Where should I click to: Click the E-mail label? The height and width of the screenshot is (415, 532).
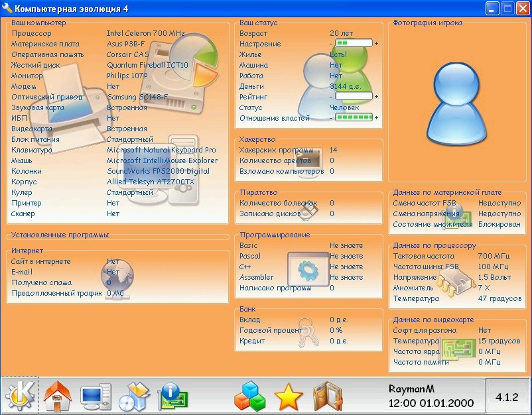point(22,272)
